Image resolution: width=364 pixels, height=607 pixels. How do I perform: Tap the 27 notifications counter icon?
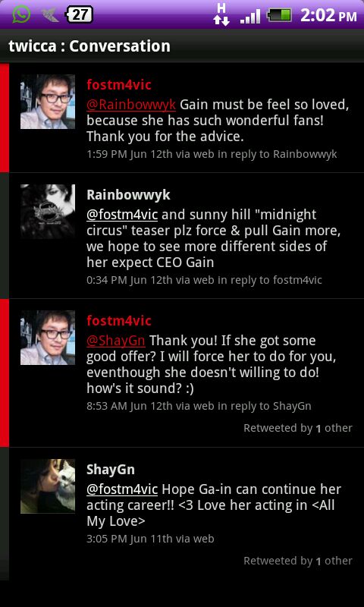pyautogui.click(x=80, y=15)
